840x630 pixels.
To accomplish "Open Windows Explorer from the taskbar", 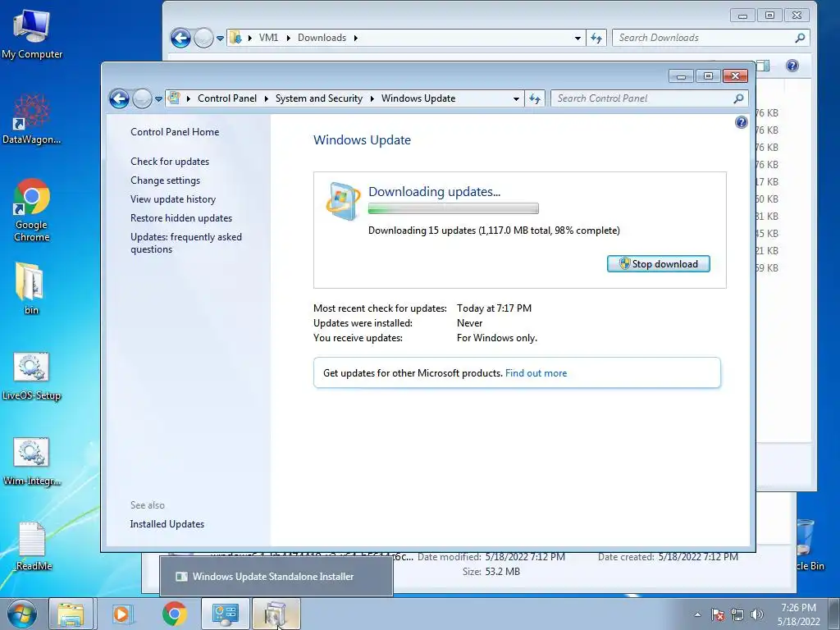I will tap(71, 614).
